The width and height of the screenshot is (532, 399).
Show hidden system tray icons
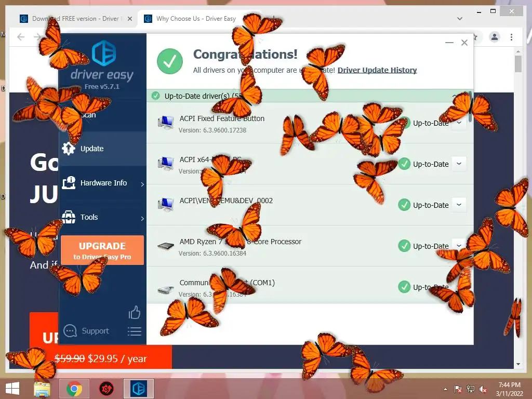[x=445, y=389]
